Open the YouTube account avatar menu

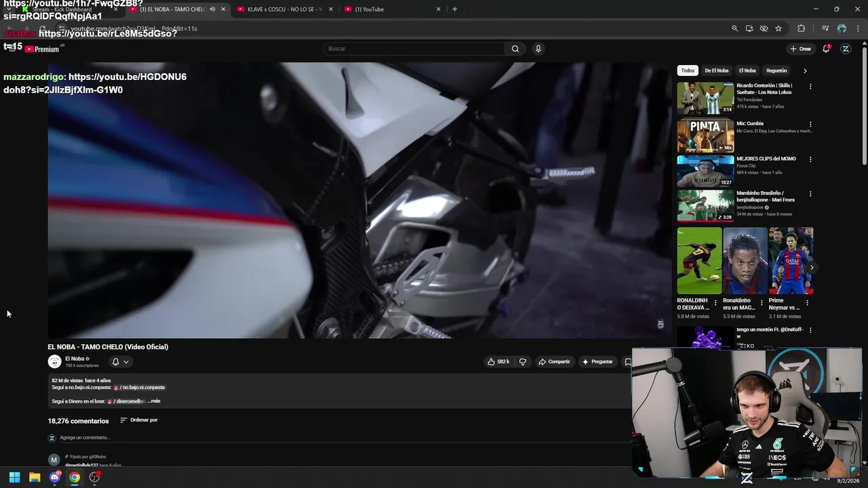tap(846, 49)
